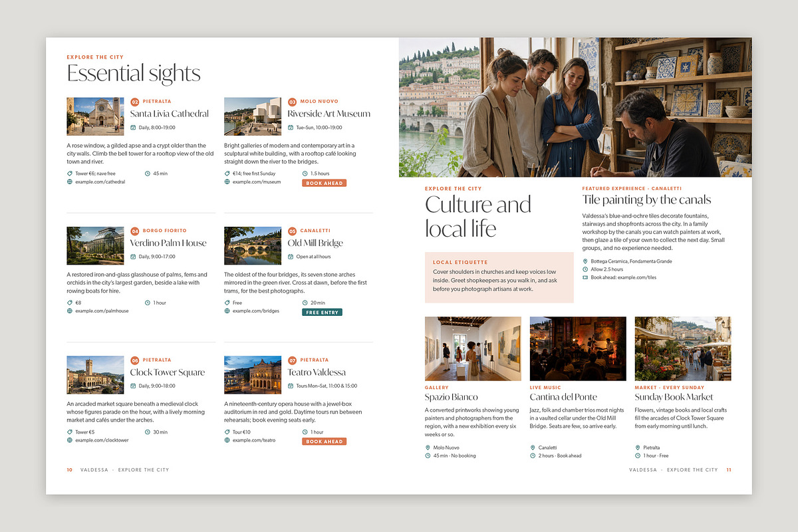Click the price tag icon next to Tower €6; nave free
This screenshot has width=798, height=532.
tap(69, 174)
